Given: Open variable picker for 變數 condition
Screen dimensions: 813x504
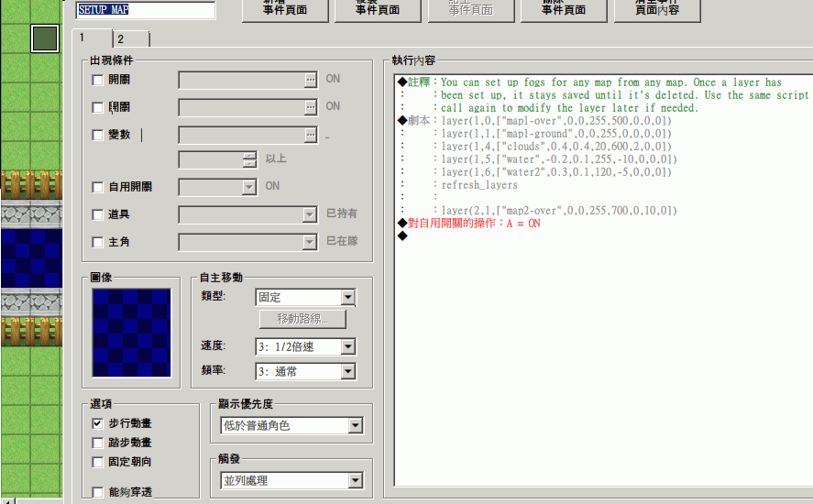Looking at the screenshot, I should tap(310, 135).
